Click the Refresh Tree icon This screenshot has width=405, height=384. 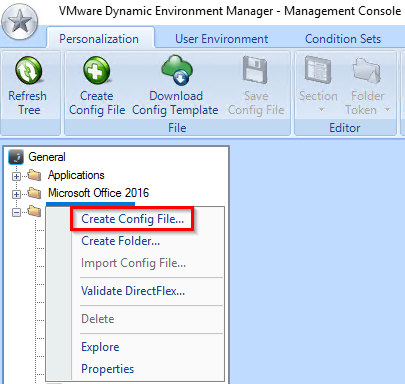(29, 70)
